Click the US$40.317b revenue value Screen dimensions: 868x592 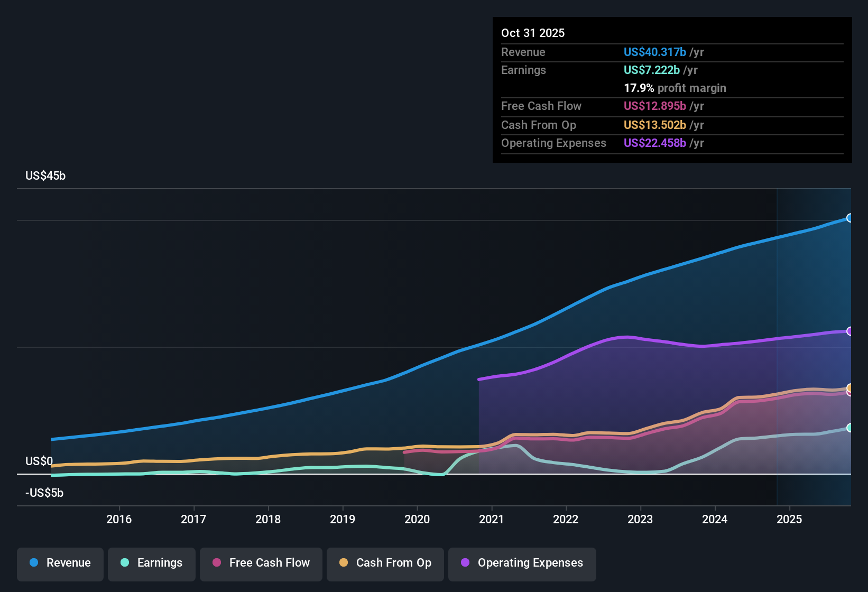click(655, 52)
